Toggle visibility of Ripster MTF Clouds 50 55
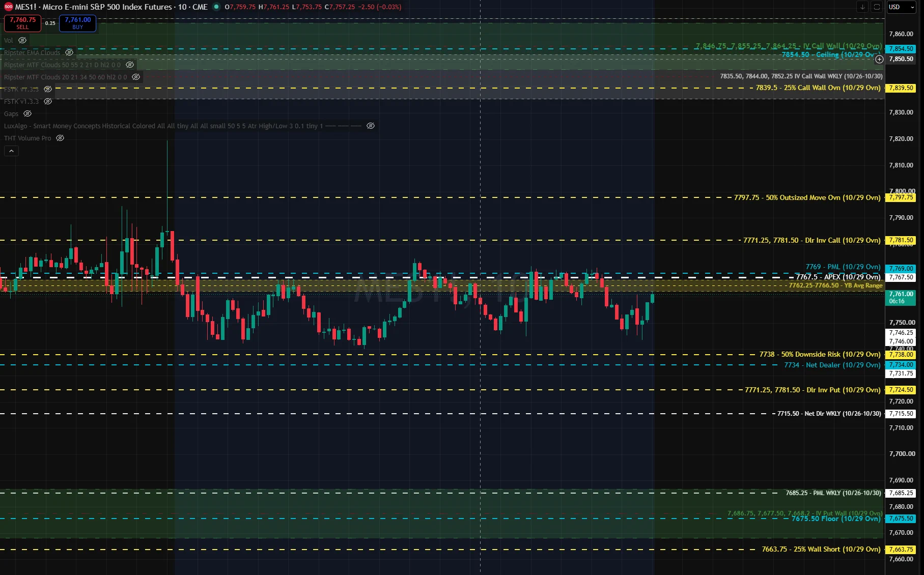924x575 pixels. [x=130, y=65]
